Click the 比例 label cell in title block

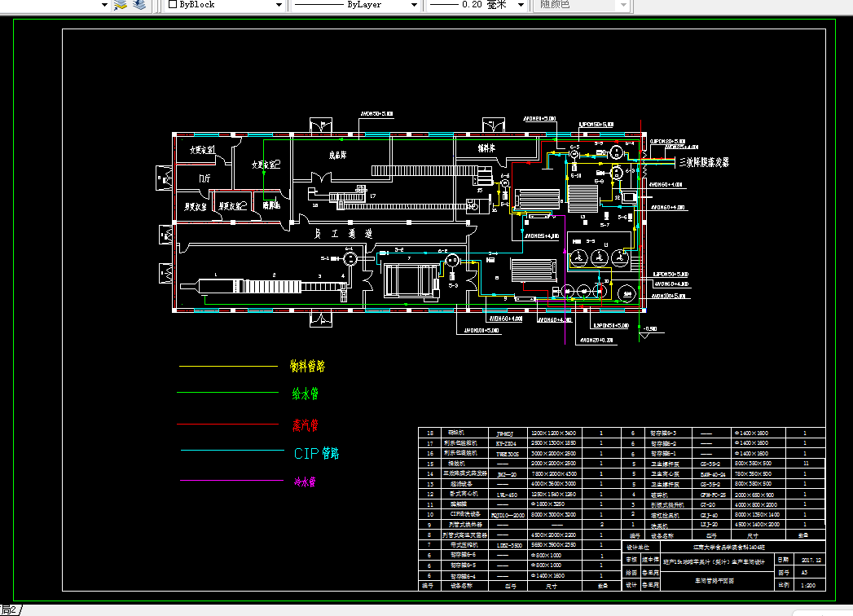click(x=784, y=586)
